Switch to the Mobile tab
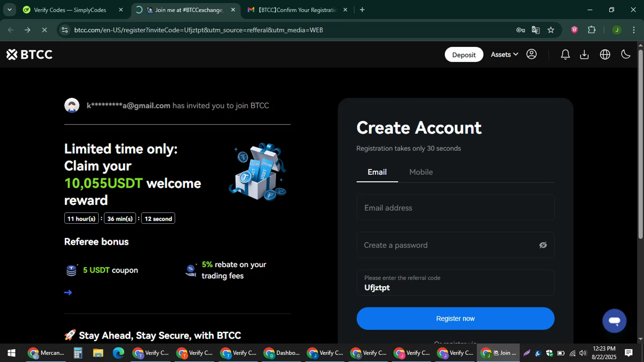Image resolution: width=644 pixels, height=362 pixels. (x=421, y=172)
